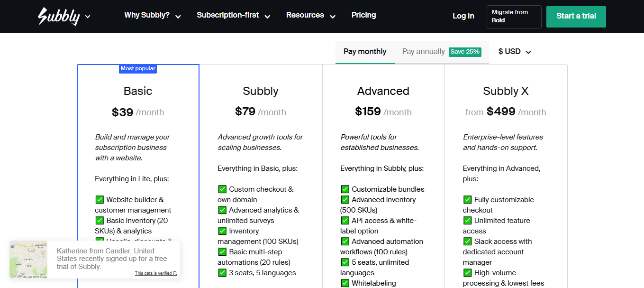The height and width of the screenshot is (288, 644).
Task: Click the Migrate from Bold button
Action: point(514,17)
